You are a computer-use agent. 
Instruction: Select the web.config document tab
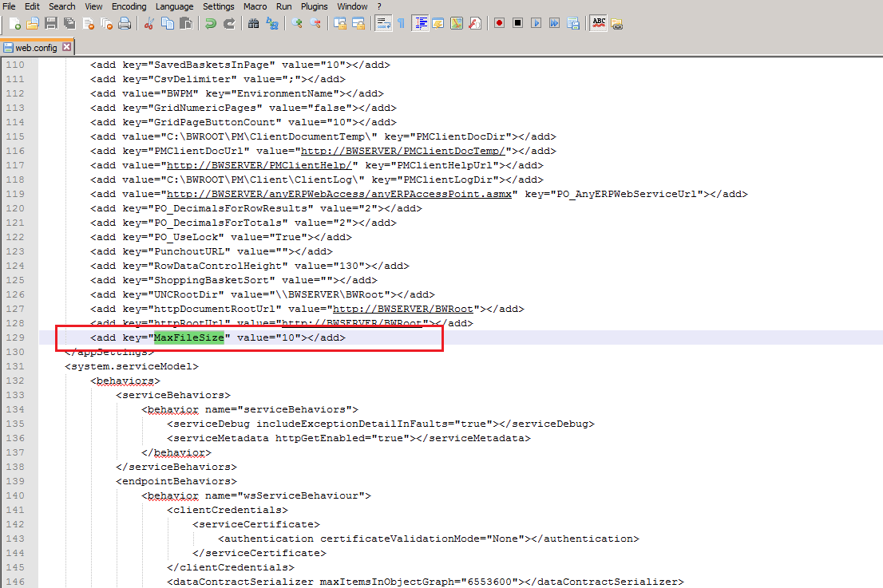(x=36, y=48)
